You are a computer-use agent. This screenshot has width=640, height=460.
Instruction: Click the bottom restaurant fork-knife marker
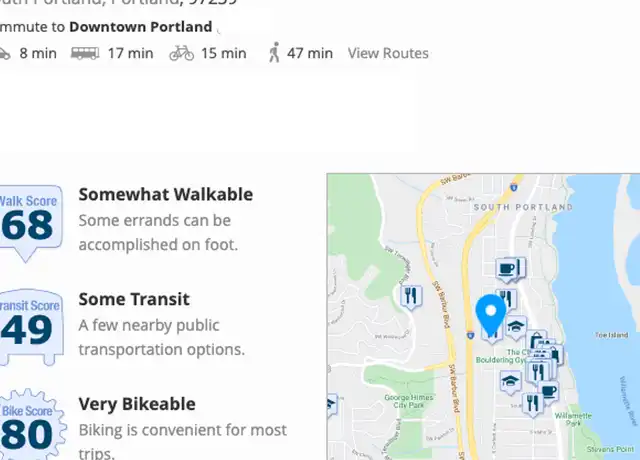pyautogui.click(x=533, y=404)
